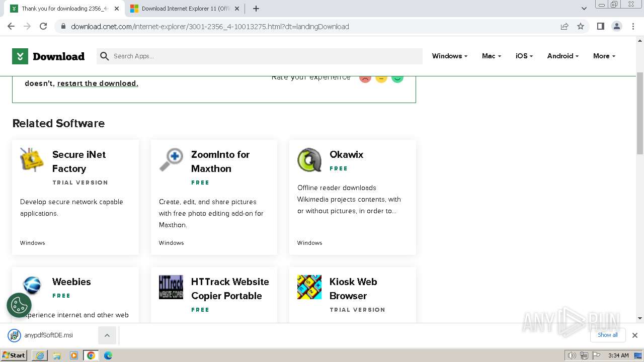Rate experience with the yellow neutral face

tap(381, 78)
